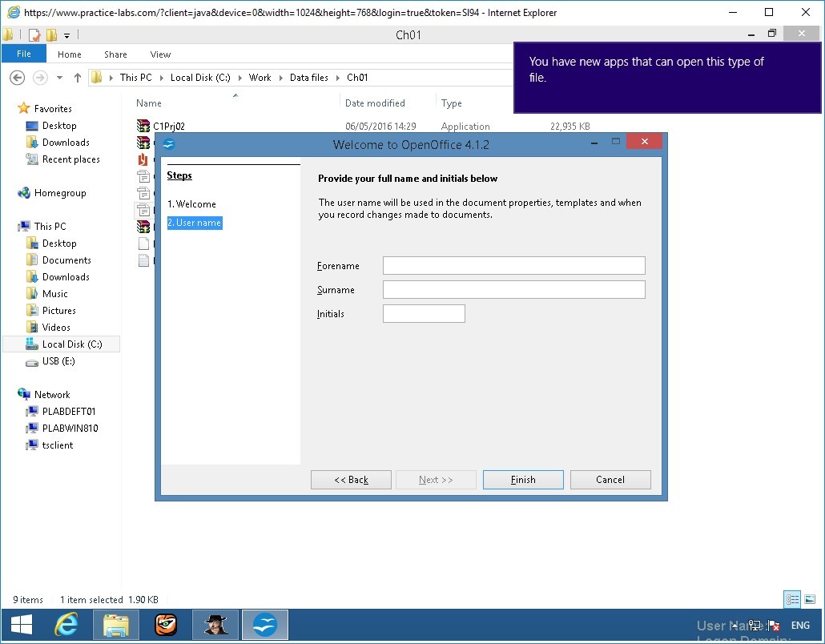Select Desktop under Favorites
This screenshot has width=825, height=644.
59,125
